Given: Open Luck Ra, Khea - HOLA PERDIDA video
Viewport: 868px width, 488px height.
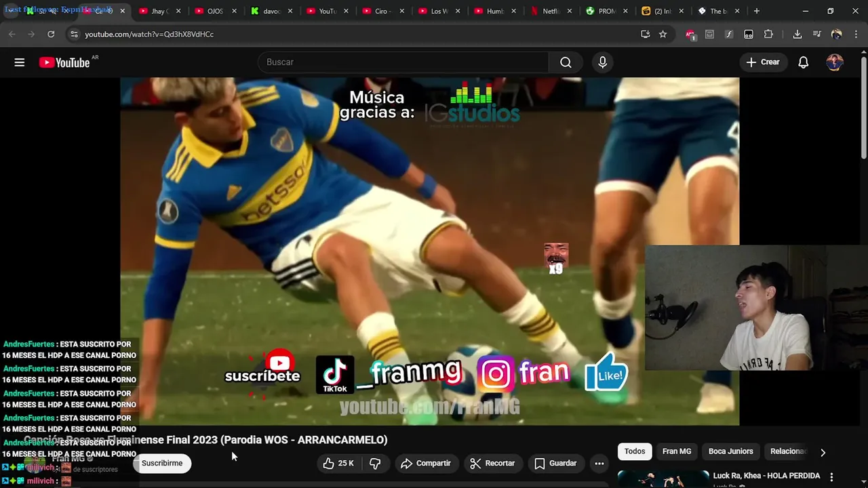Looking at the screenshot, I should click(x=767, y=476).
